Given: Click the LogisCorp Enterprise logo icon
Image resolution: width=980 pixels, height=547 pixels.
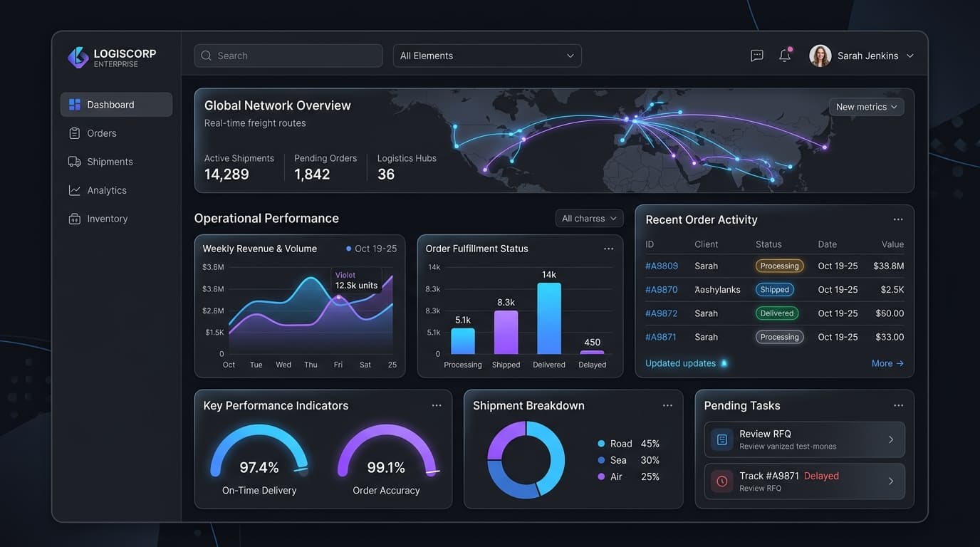Looking at the screenshot, I should [x=78, y=58].
